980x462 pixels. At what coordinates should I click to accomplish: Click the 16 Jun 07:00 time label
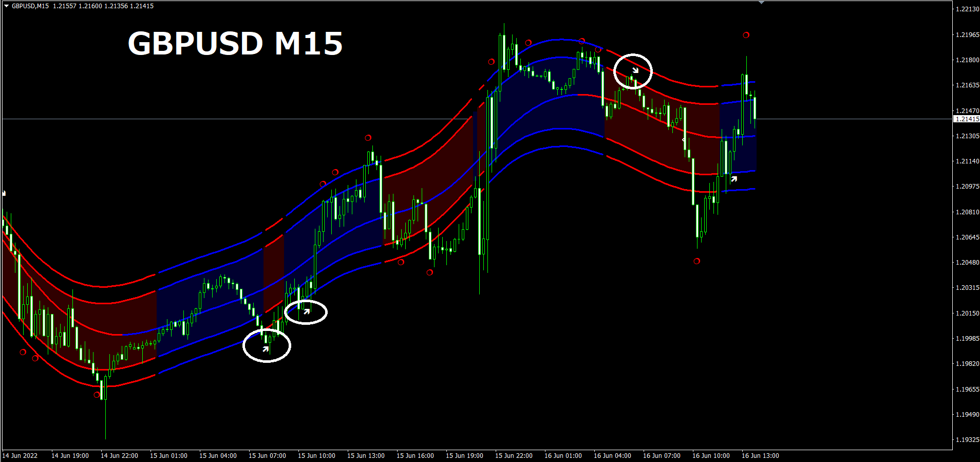pos(662,456)
